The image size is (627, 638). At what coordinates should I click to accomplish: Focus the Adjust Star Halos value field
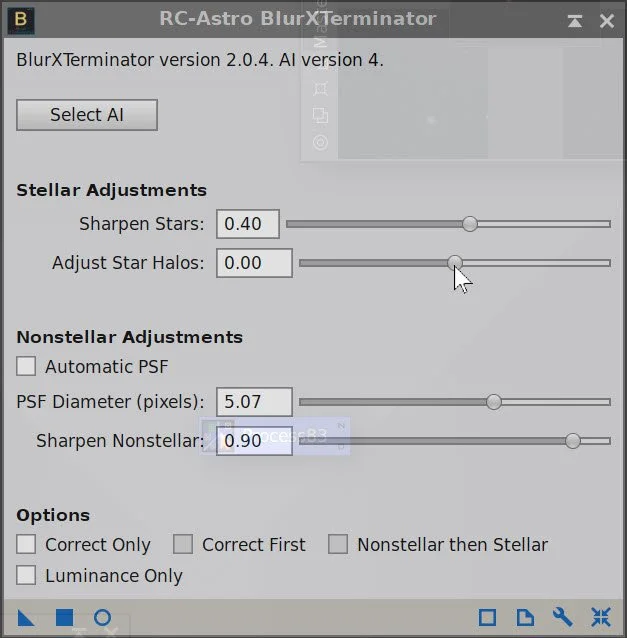point(254,263)
